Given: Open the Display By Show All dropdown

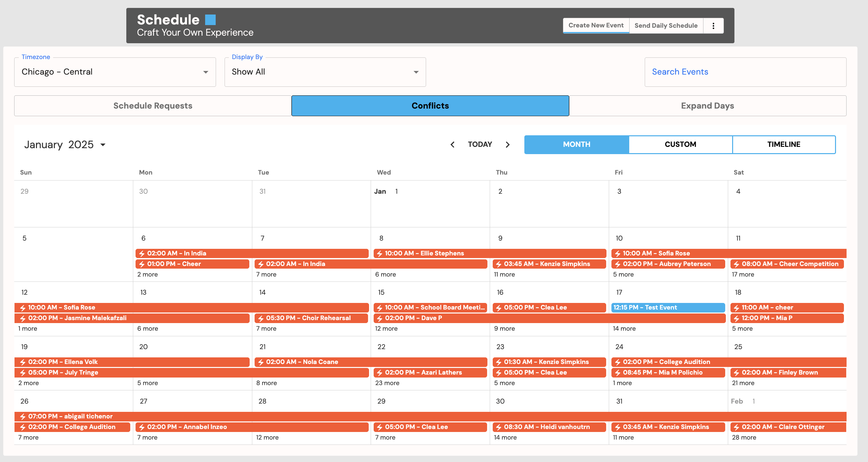Looking at the screenshot, I should coord(325,72).
